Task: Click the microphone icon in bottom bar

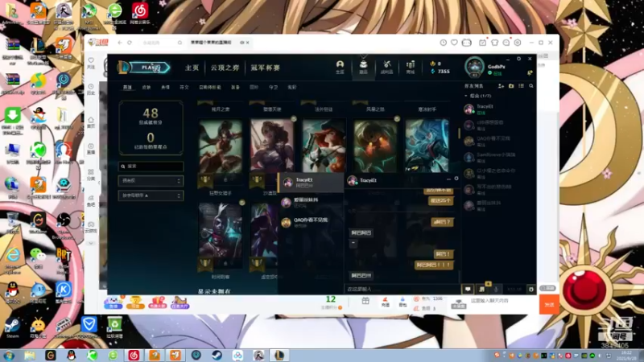Action: tap(496, 290)
